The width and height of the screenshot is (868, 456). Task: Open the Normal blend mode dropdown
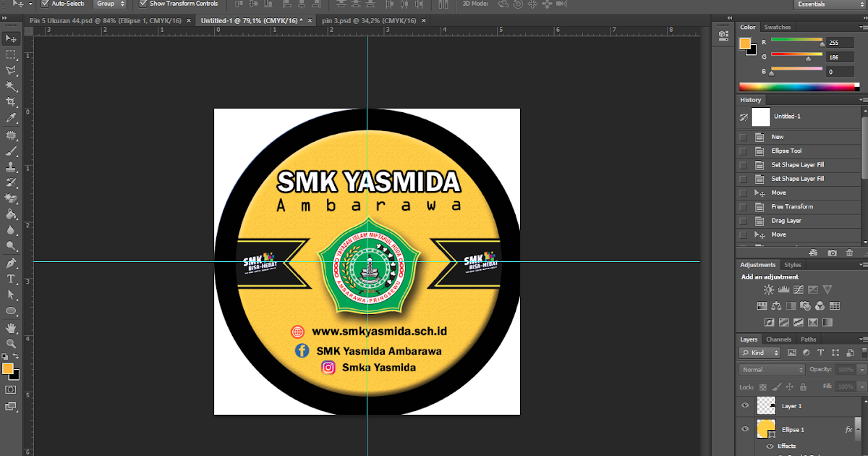point(773,369)
